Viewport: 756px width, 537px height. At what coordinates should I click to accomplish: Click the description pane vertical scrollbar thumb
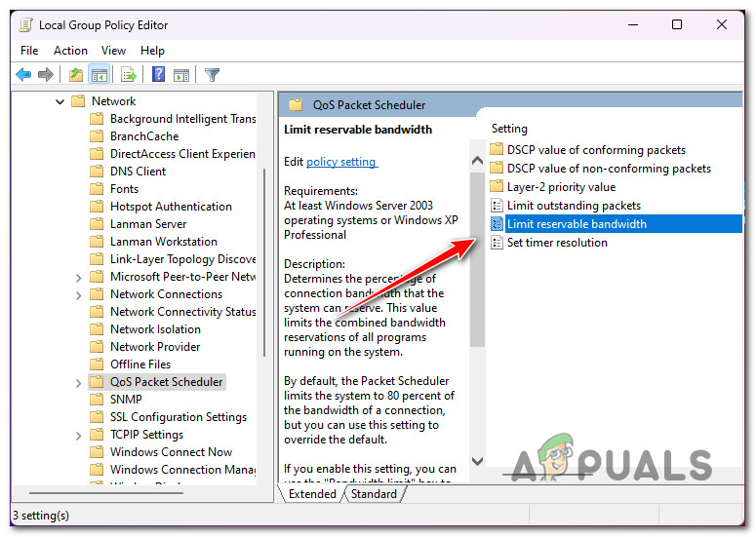[477, 257]
